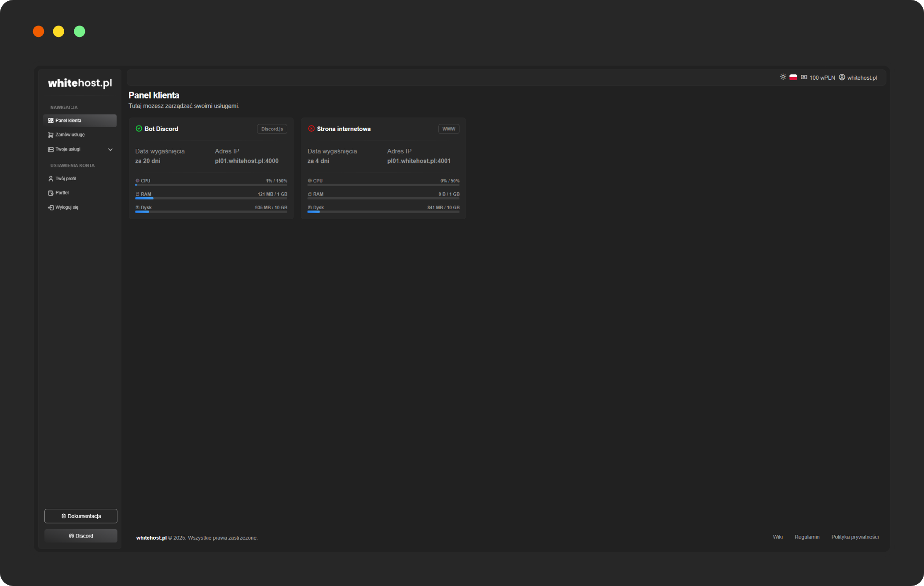Screen dimensions: 924x586
Task: Open Twoje usługi menu entry
Action: click(x=80, y=149)
